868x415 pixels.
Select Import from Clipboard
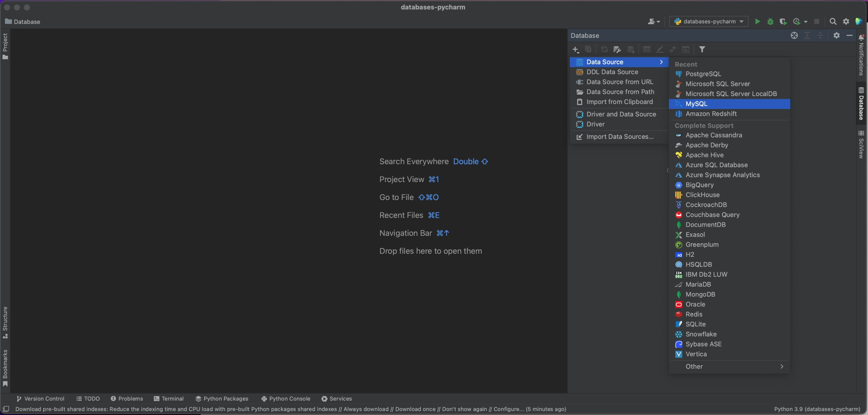(619, 102)
